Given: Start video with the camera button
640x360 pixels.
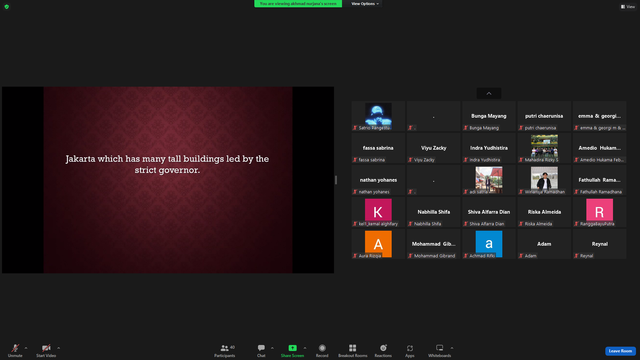Looking at the screenshot, I should [x=46, y=350].
